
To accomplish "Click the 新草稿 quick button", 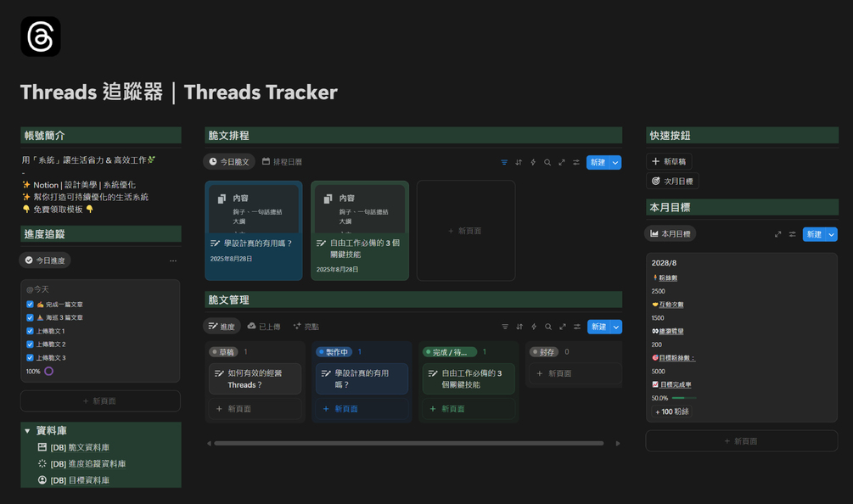I will coord(669,161).
